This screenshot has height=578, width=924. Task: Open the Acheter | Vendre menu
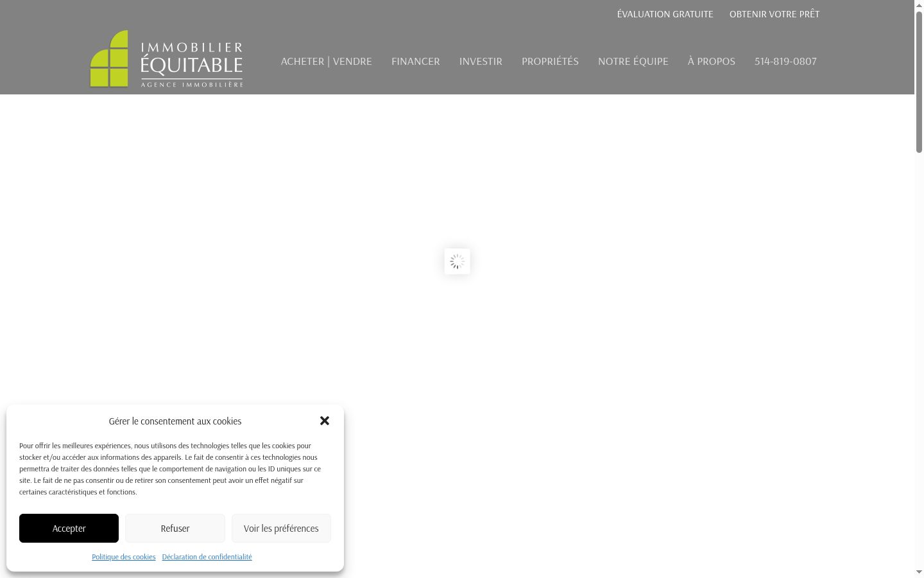click(327, 61)
